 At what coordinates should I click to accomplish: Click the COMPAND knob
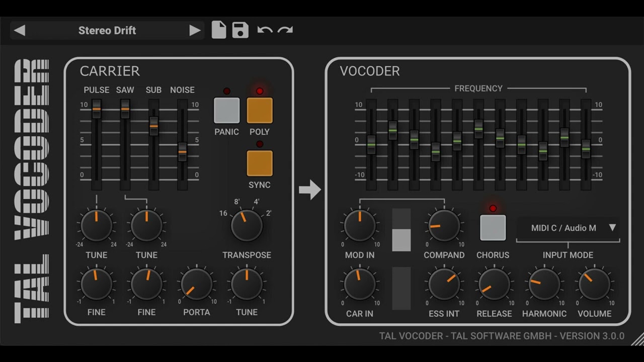pos(444,226)
